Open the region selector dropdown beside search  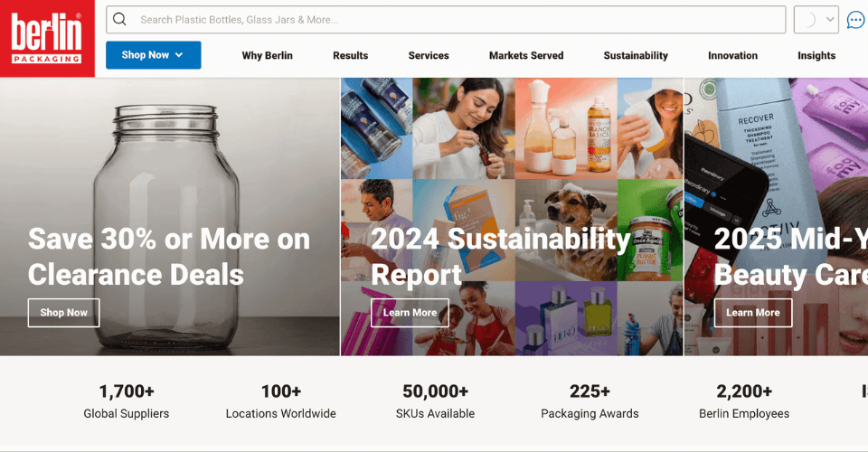tap(816, 20)
